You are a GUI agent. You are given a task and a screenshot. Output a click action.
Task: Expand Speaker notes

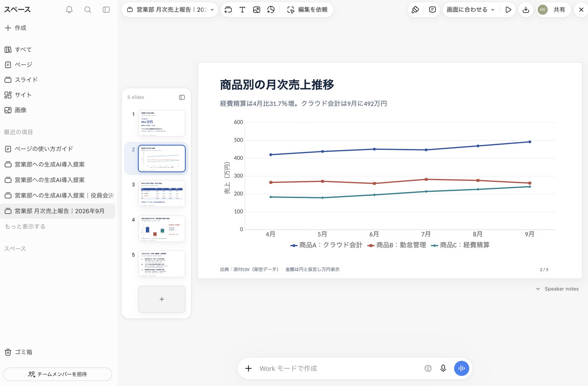(557, 289)
